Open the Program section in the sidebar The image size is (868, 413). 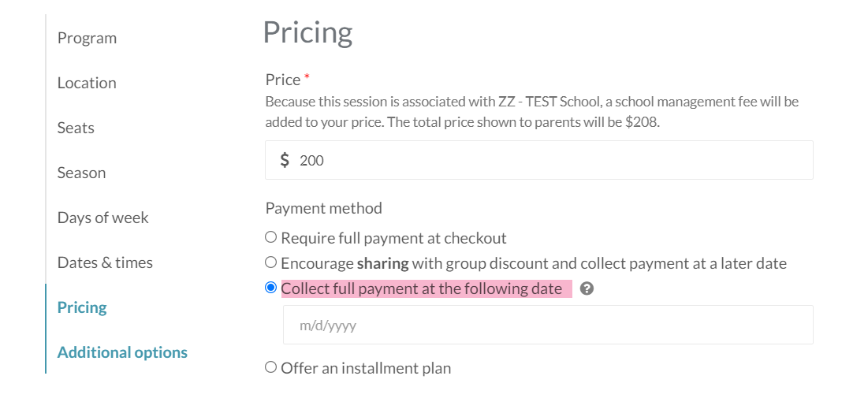tap(87, 38)
